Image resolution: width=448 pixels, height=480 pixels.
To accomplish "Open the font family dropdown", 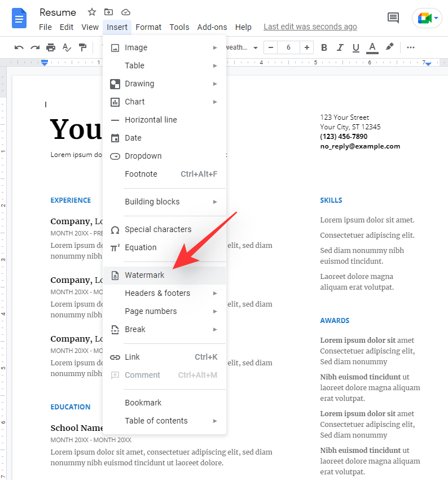I will [242, 47].
